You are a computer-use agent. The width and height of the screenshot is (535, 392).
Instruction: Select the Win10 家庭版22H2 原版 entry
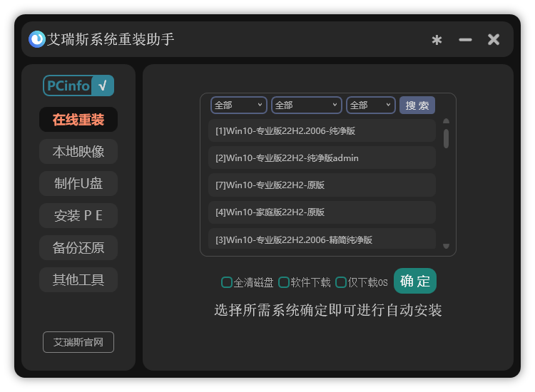point(322,212)
